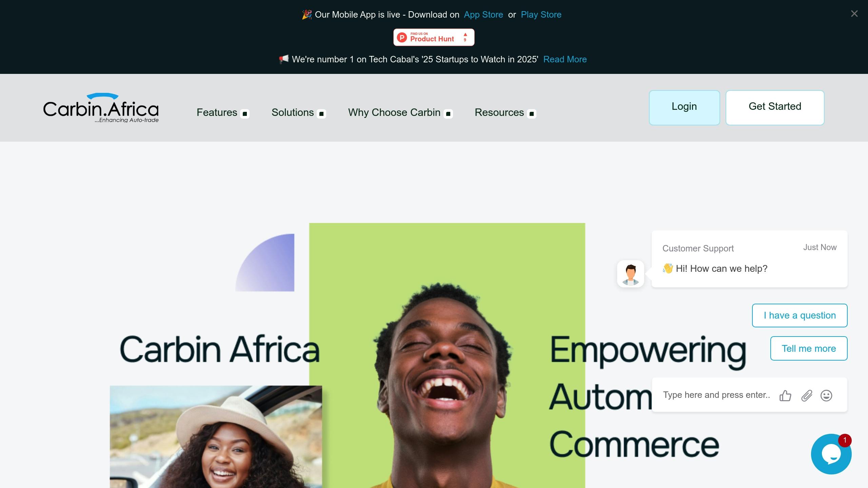Open the chat bubble launcher icon
The image size is (868, 488).
831,454
